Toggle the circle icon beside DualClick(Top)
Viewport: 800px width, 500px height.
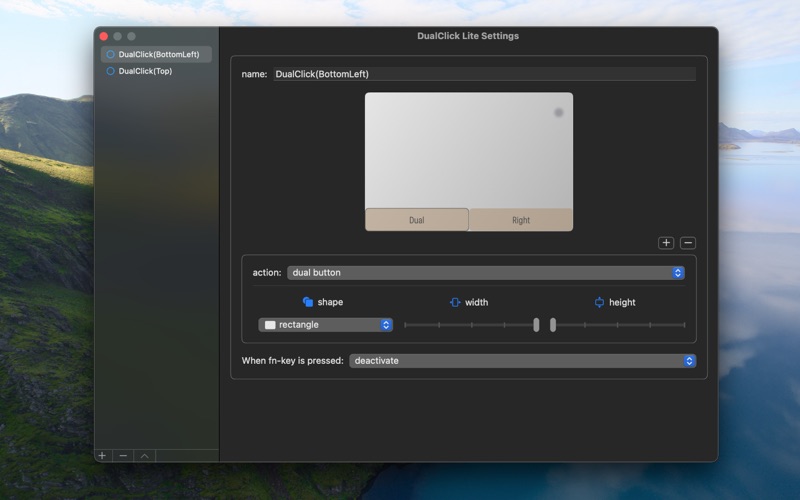[x=110, y=71]
